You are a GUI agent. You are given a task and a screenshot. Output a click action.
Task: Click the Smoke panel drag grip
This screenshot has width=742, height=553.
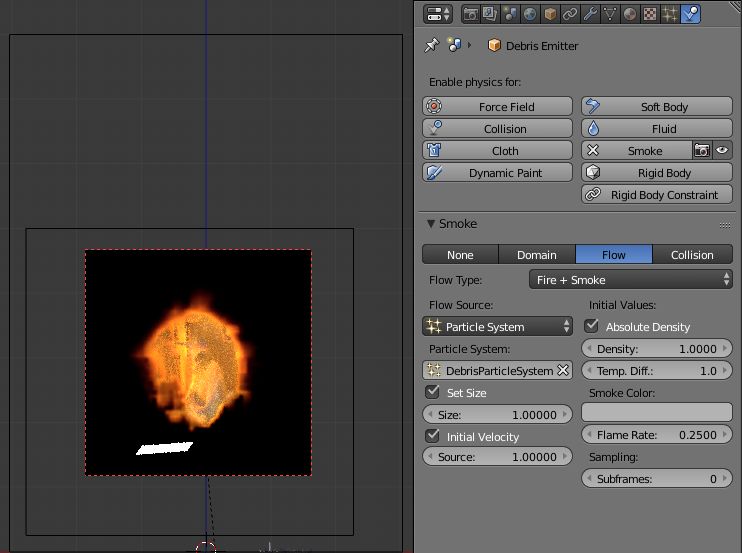click(724, 225)
